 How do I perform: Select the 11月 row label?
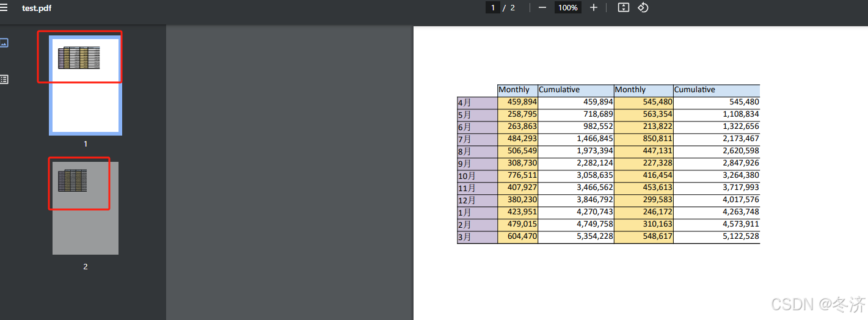(467, 188)
